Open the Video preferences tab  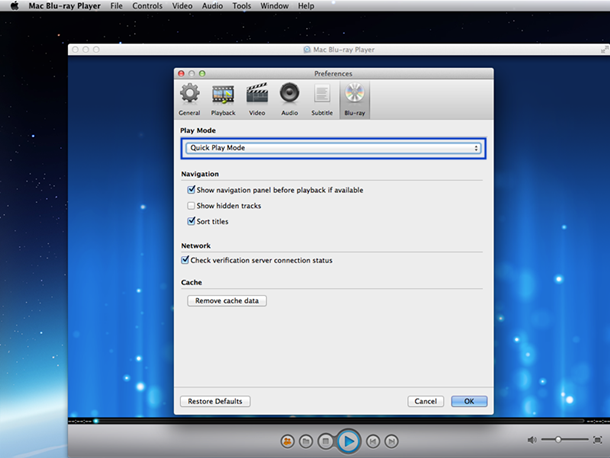(x=257, y=99)
